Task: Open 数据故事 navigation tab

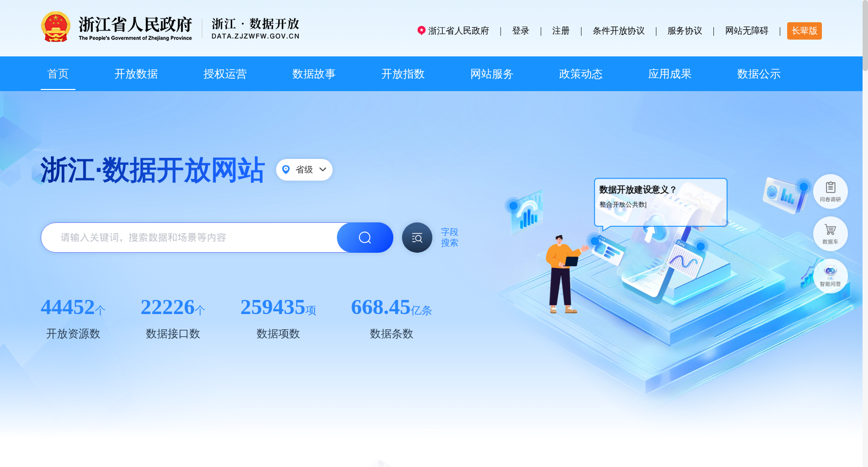Action: pos(314,74)
